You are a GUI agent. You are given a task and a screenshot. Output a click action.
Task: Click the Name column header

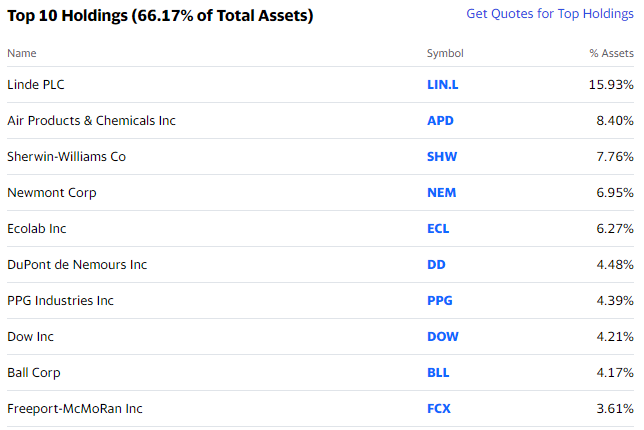[x=22, y=53]
